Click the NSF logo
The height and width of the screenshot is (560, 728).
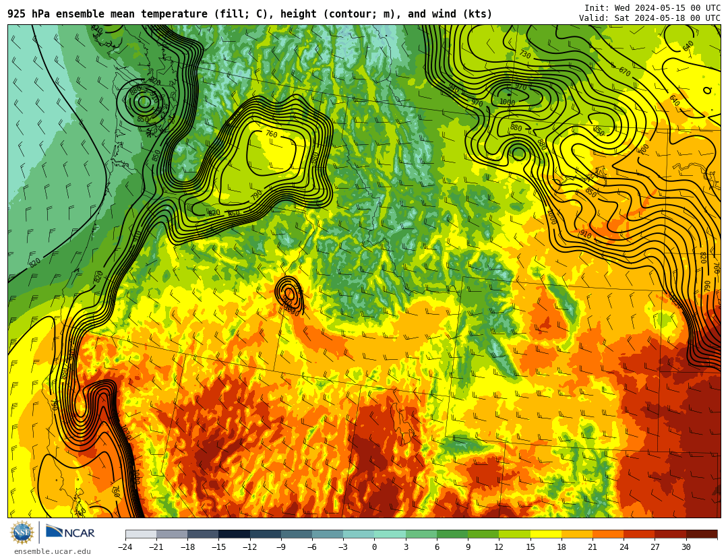(22, 532)
